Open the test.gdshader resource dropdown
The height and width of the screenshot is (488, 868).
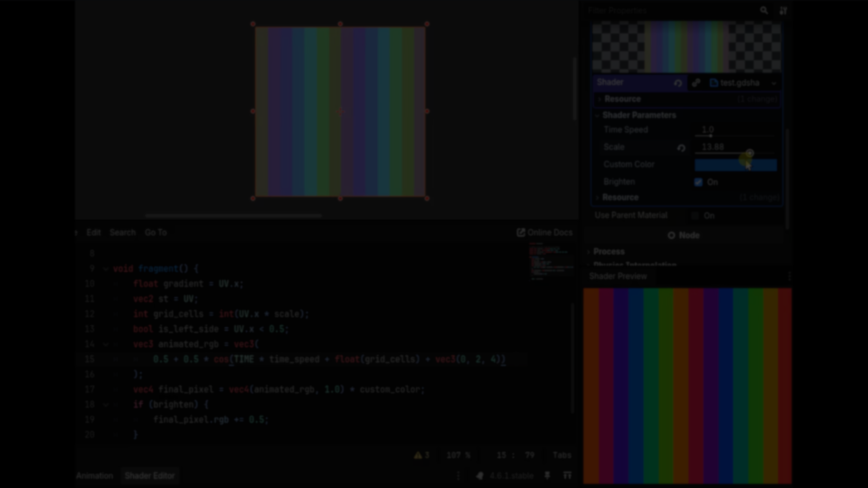774,83
